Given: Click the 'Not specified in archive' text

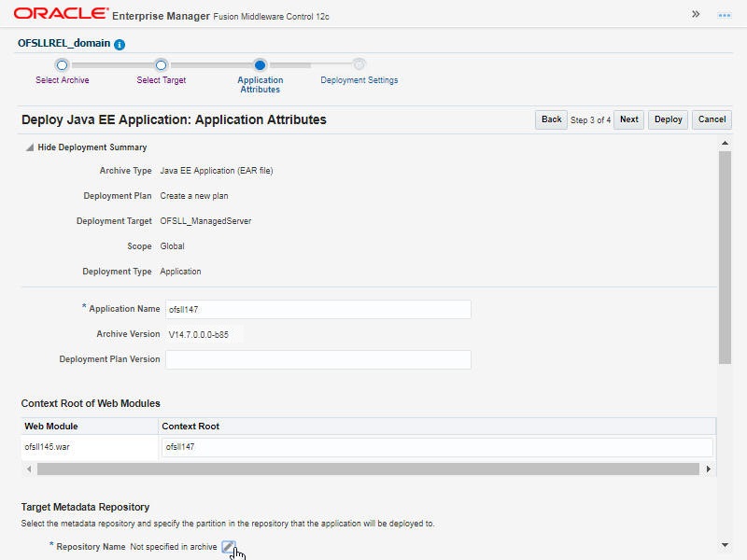Looking at the screenshot, I should click(174, 547).
